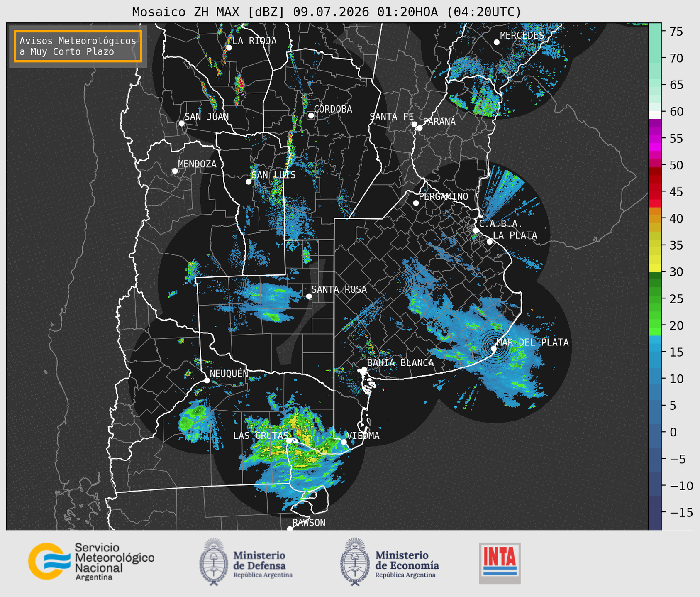This screenshot has width=700, height=597.
Task: Click the yellow 30 dBZ color band
Action: [x=655, y=268]
